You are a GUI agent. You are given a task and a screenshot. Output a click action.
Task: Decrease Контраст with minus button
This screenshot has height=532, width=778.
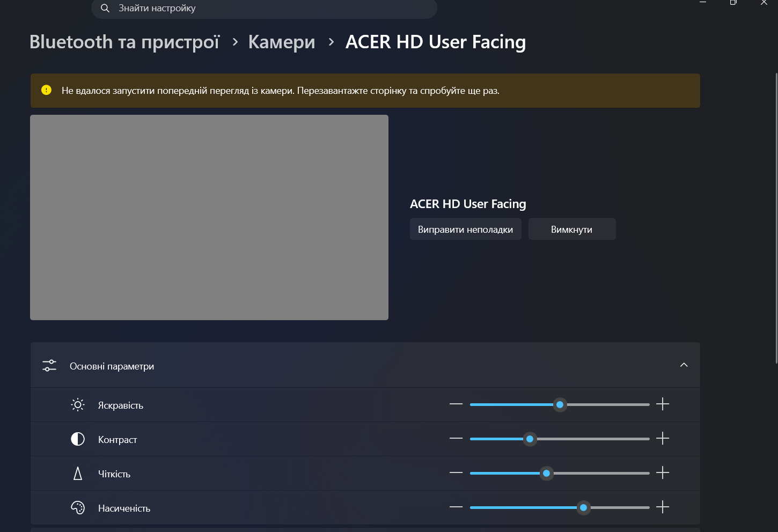456,439
